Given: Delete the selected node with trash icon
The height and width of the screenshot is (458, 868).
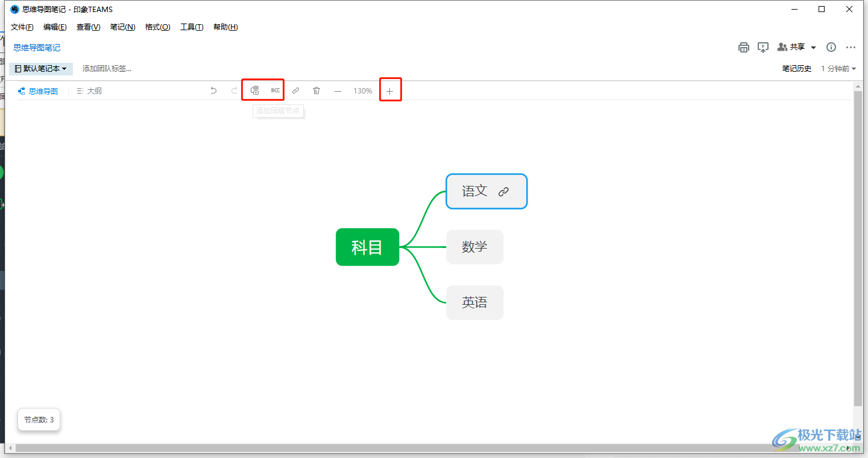Looking at the screenshot, I should click(316, 91).
